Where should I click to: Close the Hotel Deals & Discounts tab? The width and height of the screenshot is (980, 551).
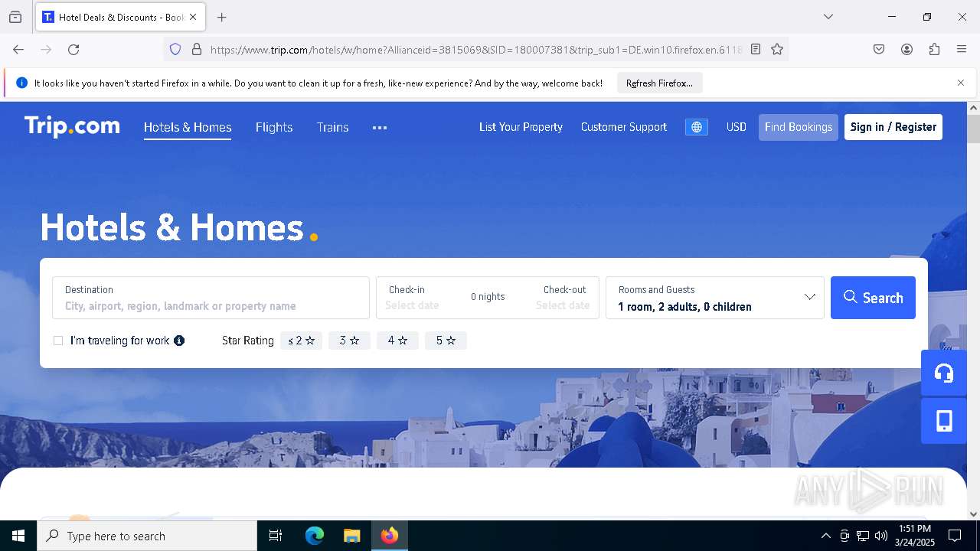pyautogui.click(x=193, y=17)
